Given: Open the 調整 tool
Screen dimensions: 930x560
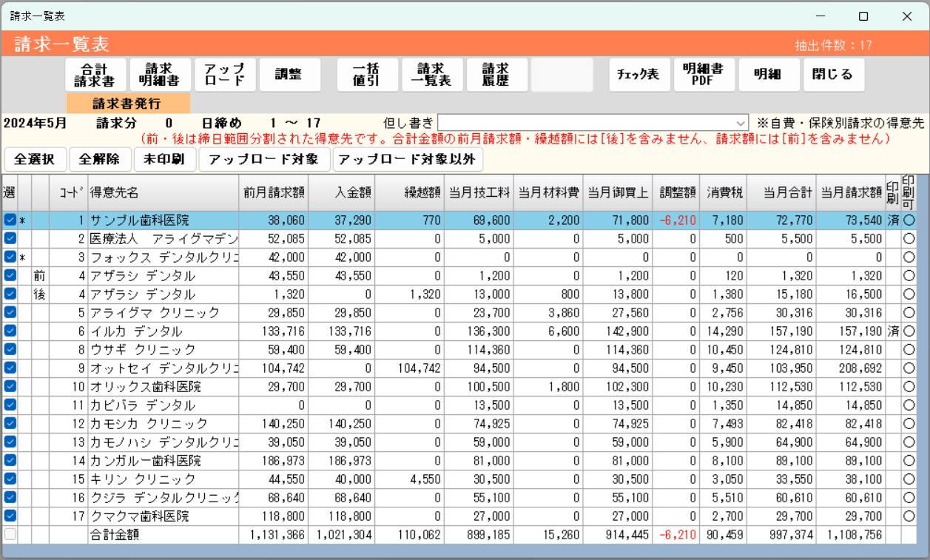Looking at the screenshot, I should [289, 74].
